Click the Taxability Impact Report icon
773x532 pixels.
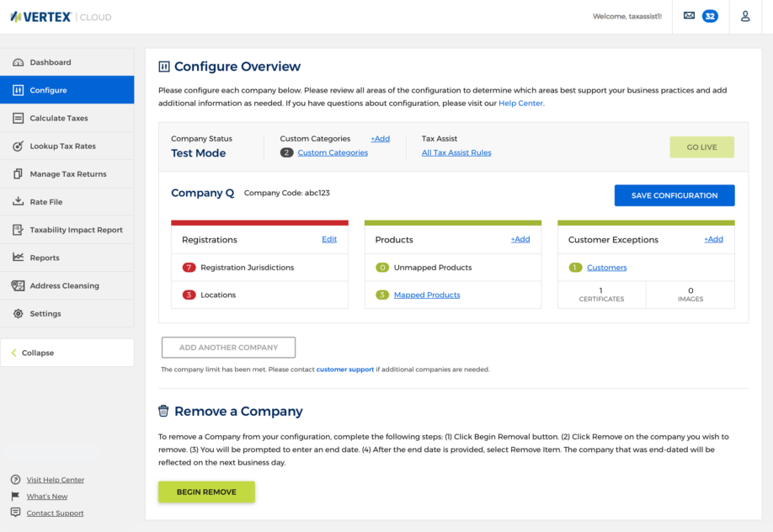coord(19,229)
